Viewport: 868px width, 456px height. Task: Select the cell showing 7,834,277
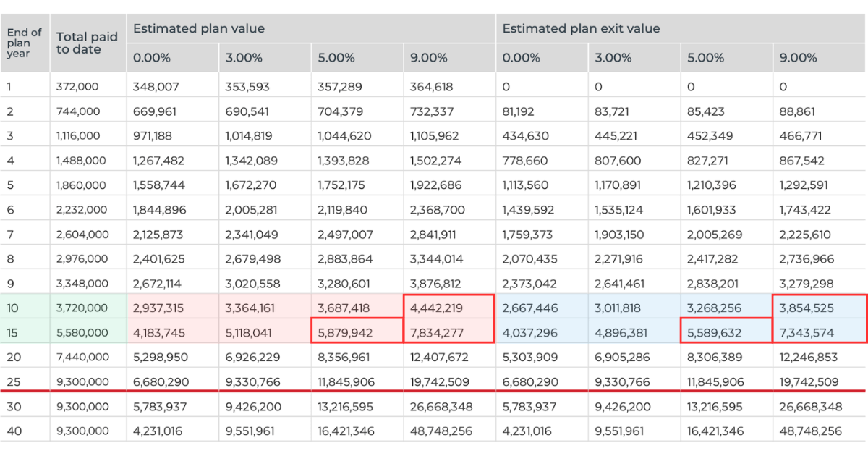(x=436, y=333)
